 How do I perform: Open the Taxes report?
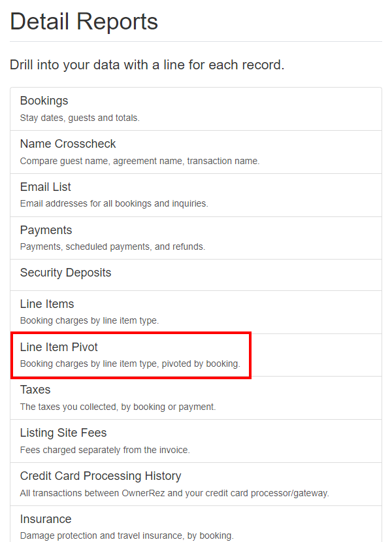pos(35,390)
